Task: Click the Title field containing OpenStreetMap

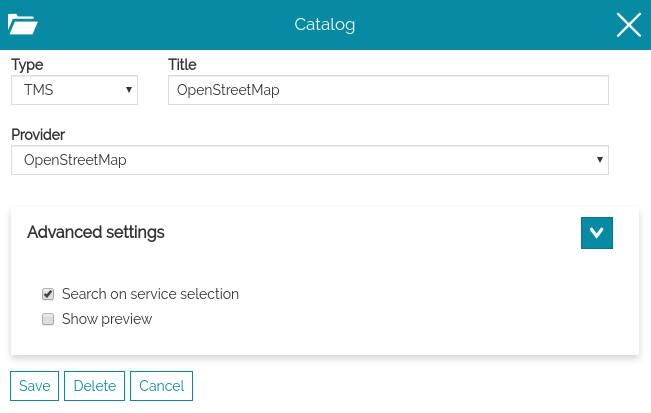Action: pyautogui.click(x=388, y=90)
